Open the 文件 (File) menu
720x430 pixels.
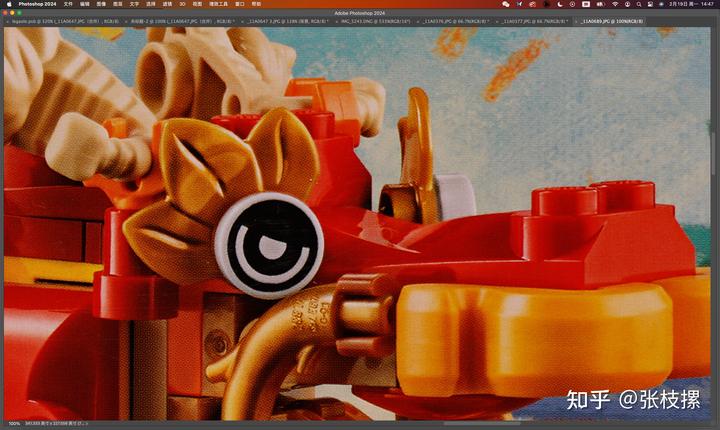coord(68,4)
